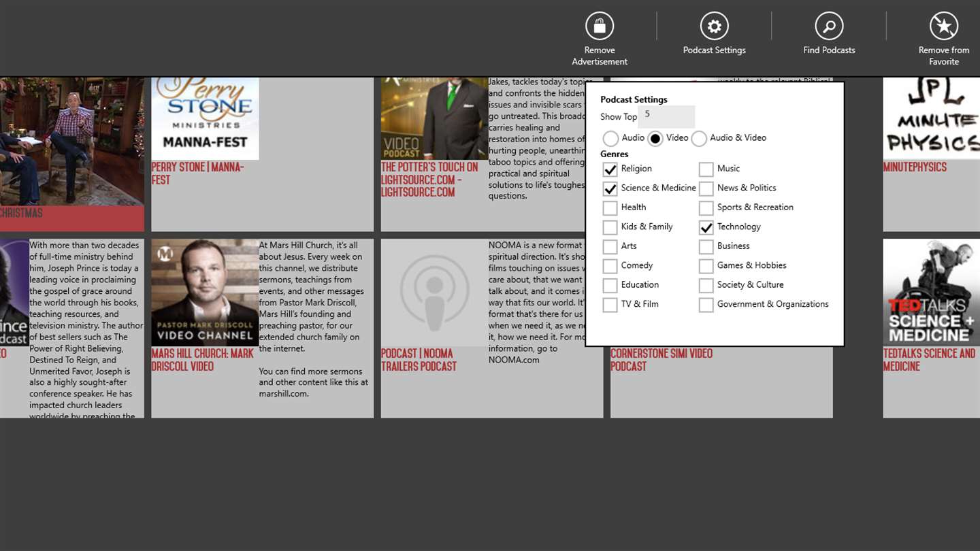This screenshot has height=551, width=980.
Task: Enable the Business genre checkbox
Action: (x=706, y=247)
